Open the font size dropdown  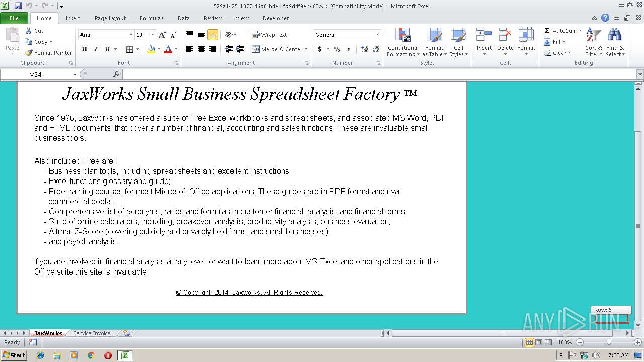click(153, 35)
